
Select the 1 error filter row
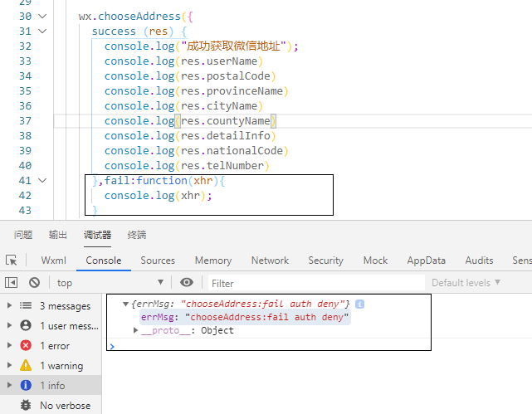point(51,345)
